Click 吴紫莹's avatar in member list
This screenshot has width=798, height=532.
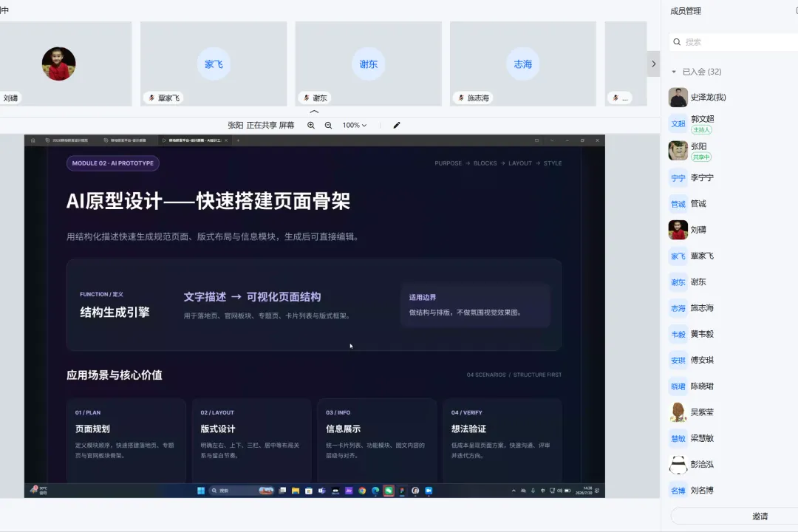coord(678,412)
